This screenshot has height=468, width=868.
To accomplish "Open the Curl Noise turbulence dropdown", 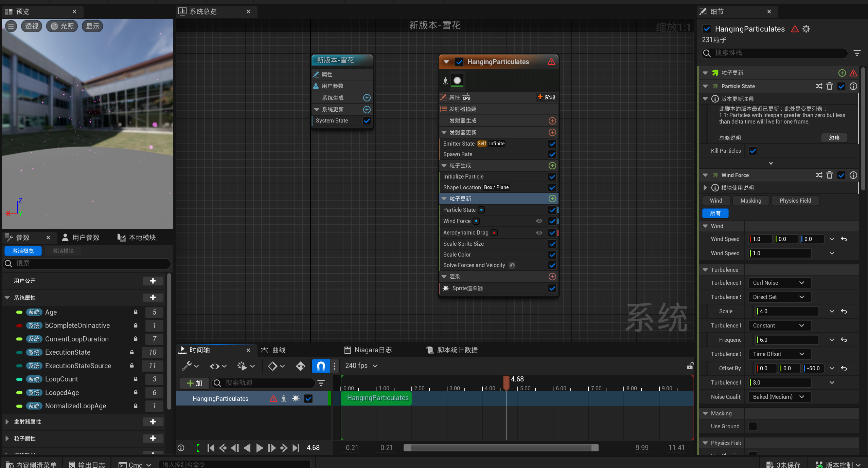I will 779,283.
